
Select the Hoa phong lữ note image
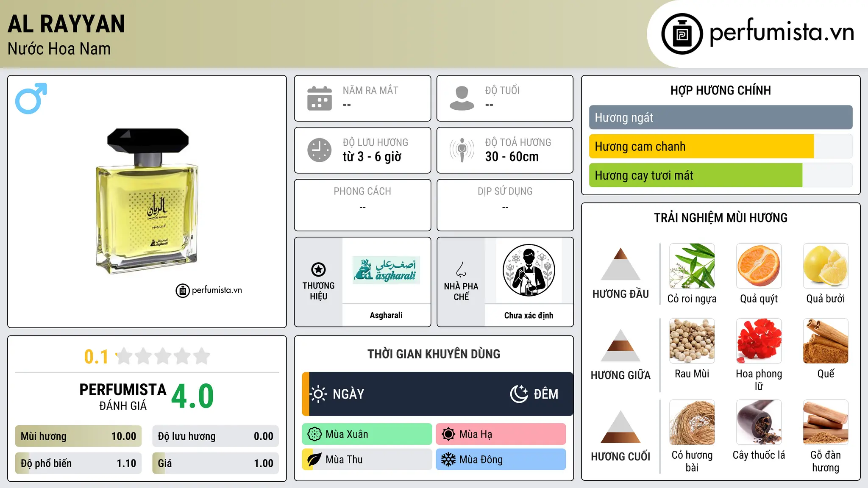(x=759, y=341)
